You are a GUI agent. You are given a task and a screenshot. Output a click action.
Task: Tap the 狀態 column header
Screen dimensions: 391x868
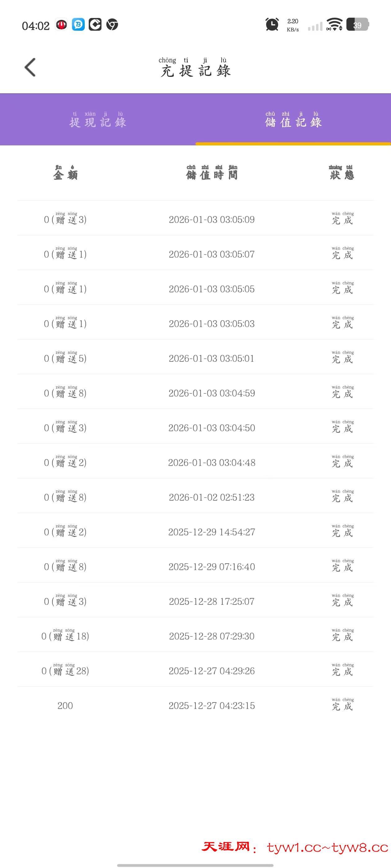click(342, 173)
